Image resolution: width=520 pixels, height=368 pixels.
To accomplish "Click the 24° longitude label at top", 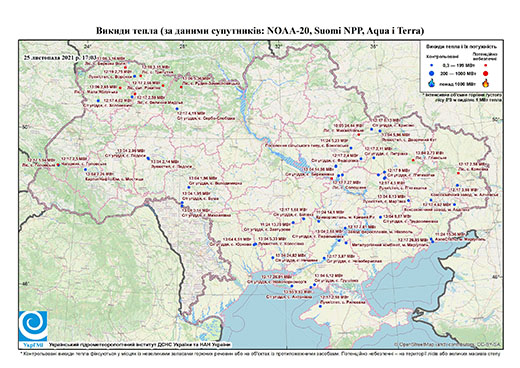I will click(x=88, y=46).
